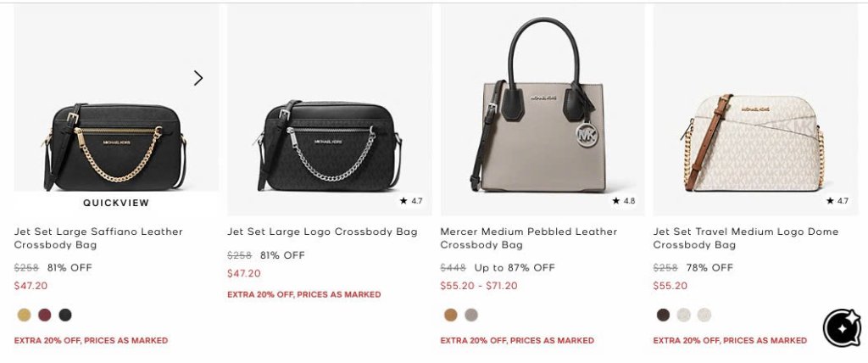The height and width of the screenshot is (363, 868).
Task: Click the 4.8 star rating on Mercer bag
Action: tap(624, 201)
